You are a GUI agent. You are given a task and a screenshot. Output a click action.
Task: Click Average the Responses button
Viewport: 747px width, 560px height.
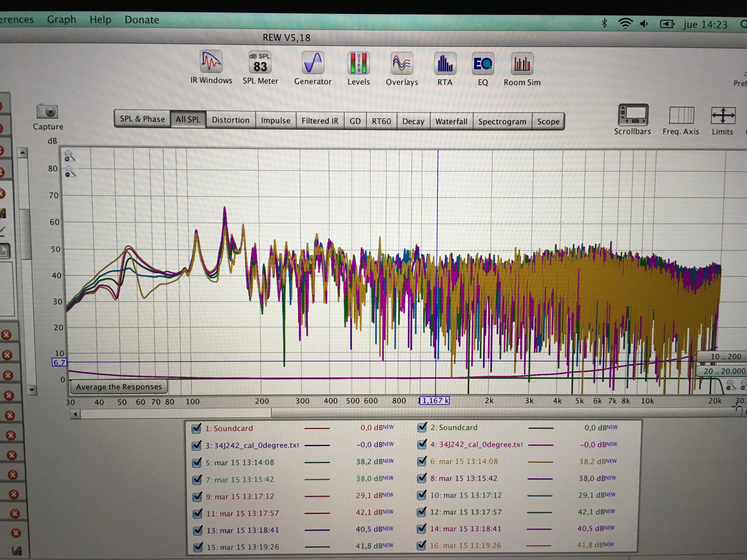click(119, 386)
